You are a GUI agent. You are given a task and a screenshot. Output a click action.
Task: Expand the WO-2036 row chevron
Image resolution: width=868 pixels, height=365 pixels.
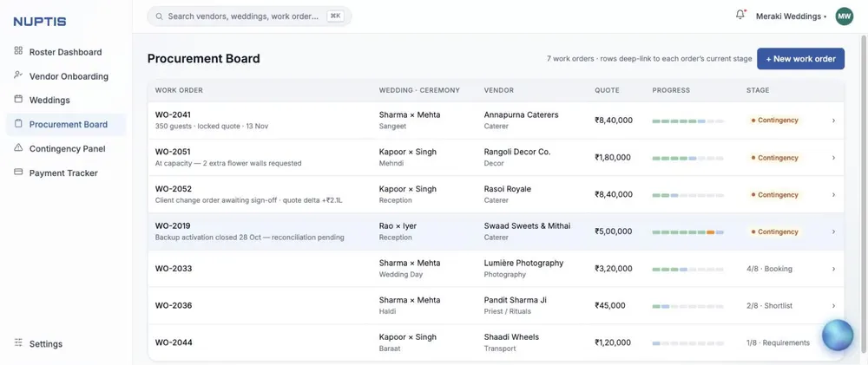833,306
